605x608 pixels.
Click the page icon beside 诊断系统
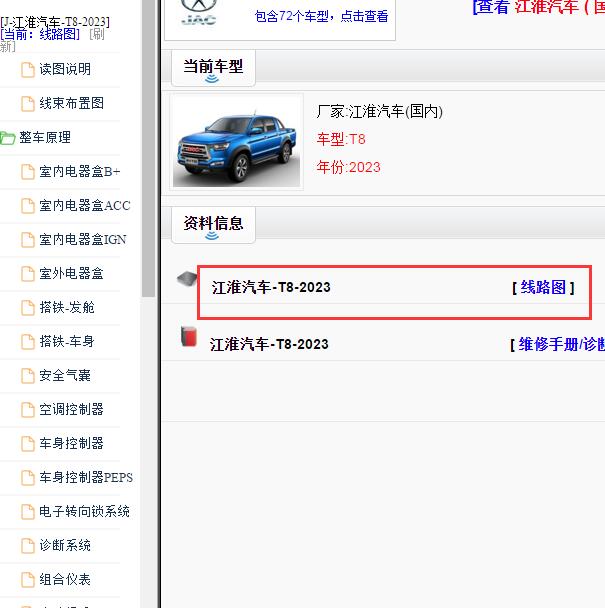(x=28, y=546)
